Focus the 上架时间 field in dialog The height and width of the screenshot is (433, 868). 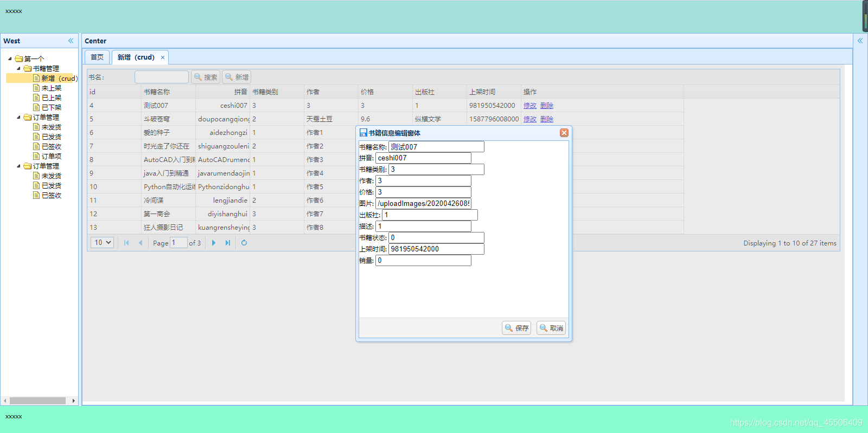436,249
